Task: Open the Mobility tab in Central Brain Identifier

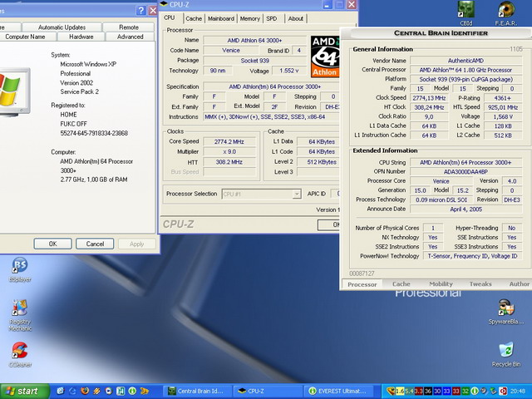Action: click(x=441, y=283)
